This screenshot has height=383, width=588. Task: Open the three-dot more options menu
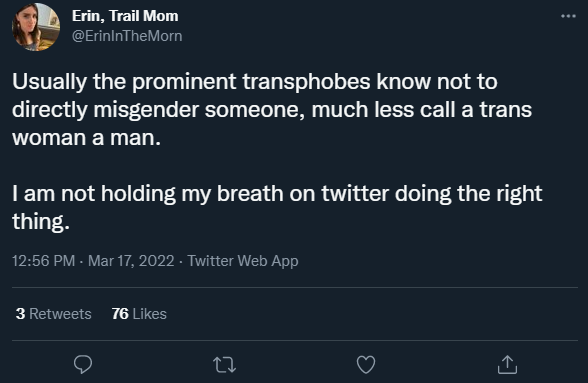(568, 16)
